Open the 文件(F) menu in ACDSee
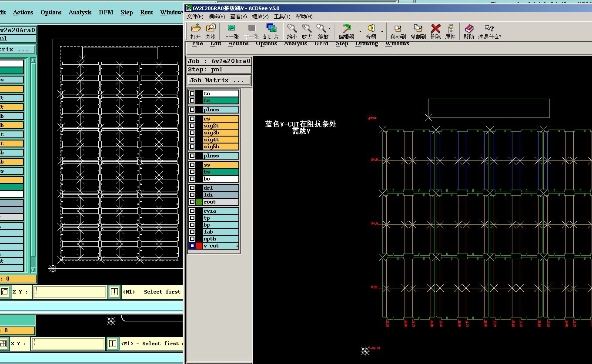The height and width of the screenshot is (364, 592). tap(195, 17)
